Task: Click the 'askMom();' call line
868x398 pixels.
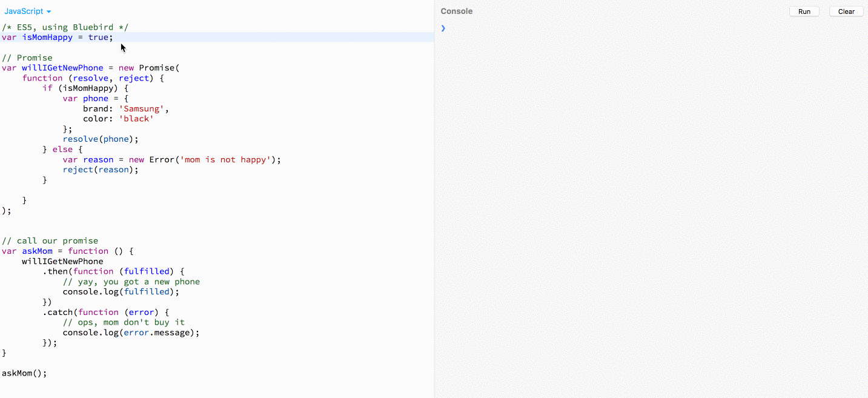Action: pos(24,373)
